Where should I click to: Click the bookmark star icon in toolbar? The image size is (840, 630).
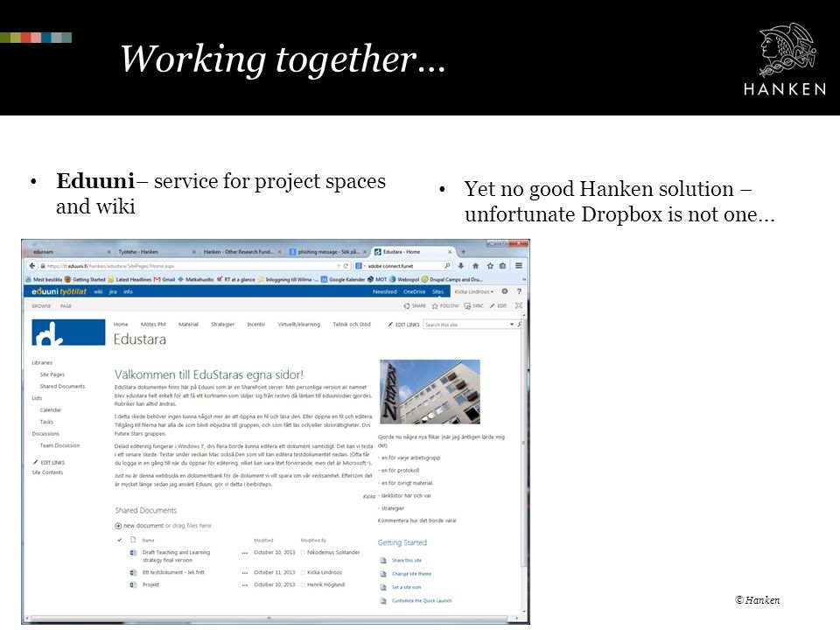490,266
